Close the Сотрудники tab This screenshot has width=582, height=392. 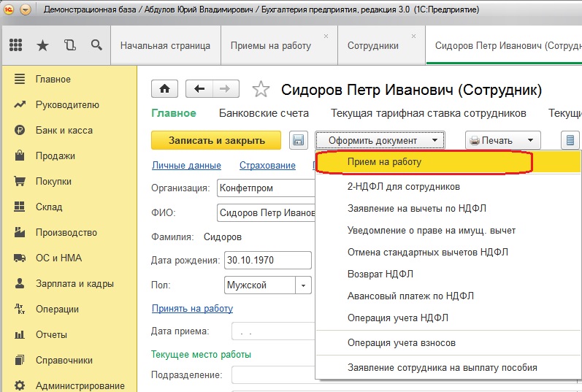[x=413, y=36]
